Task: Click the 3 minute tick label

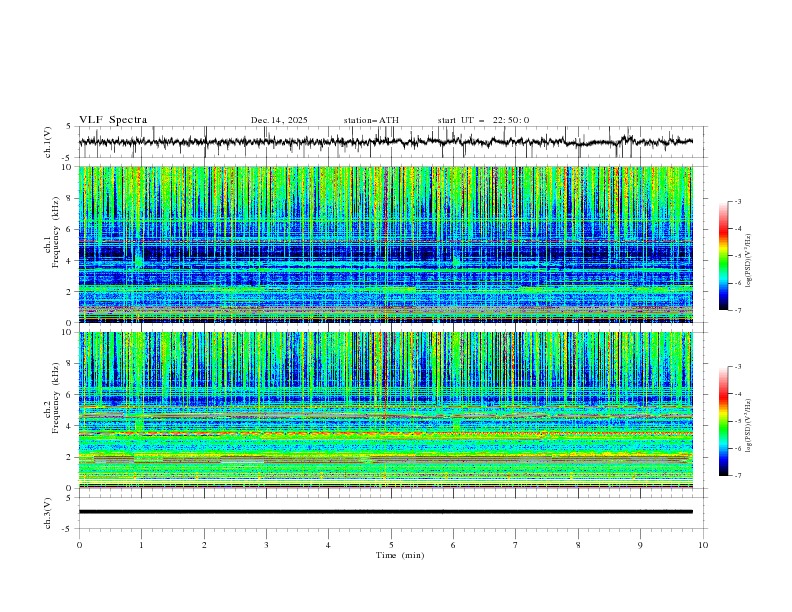Action: (x=266, y=545)
